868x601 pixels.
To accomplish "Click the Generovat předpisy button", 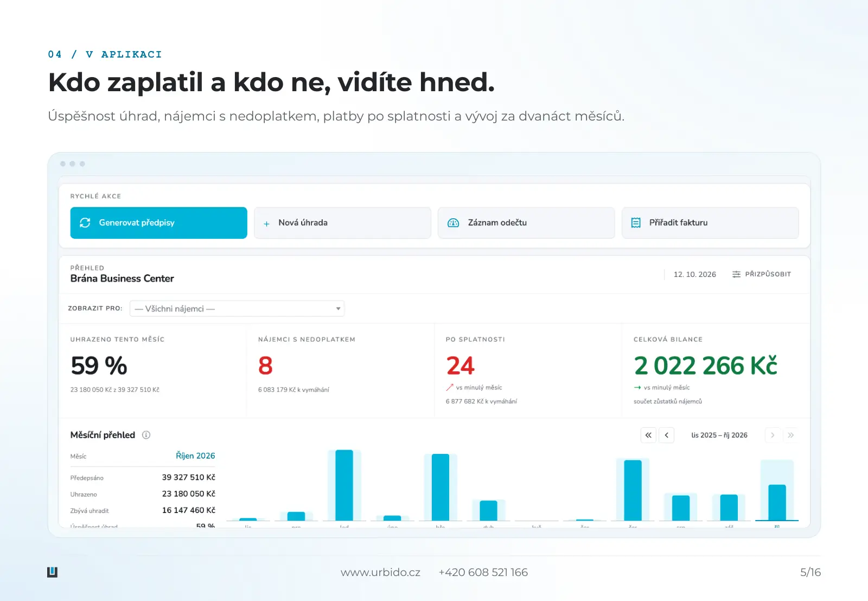I will [158, 223].
